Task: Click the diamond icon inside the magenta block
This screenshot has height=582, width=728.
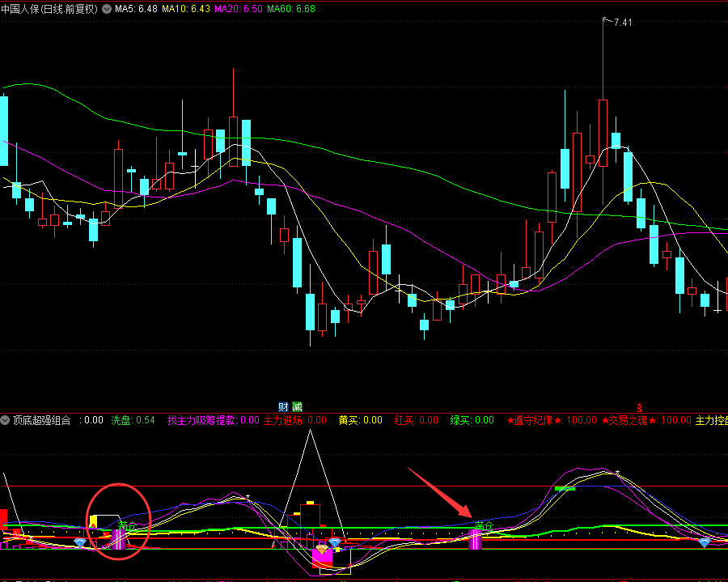Action: (322, 550)
